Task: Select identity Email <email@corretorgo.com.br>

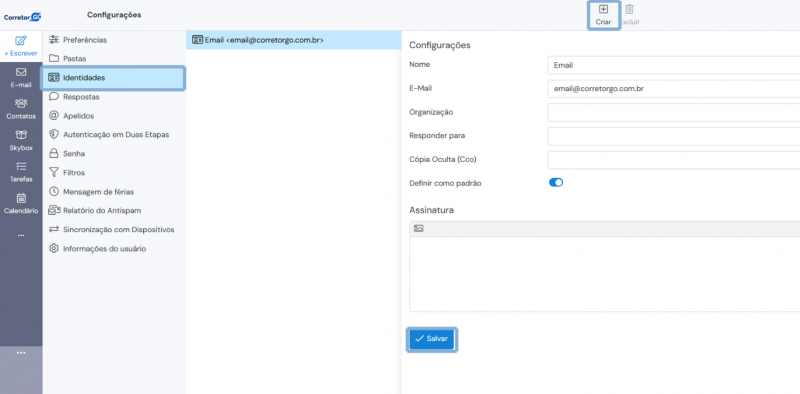Action: click(294, 40)
